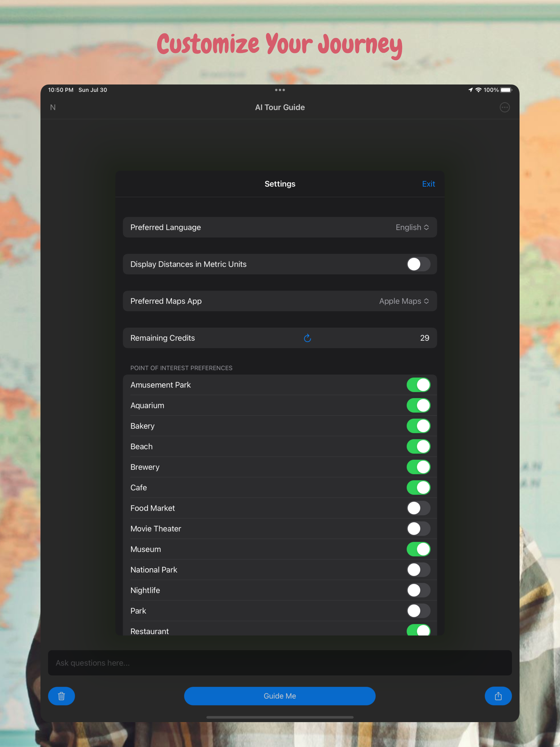Disable the Museum toggle
560x747 pixels.
tap(418, 549)
